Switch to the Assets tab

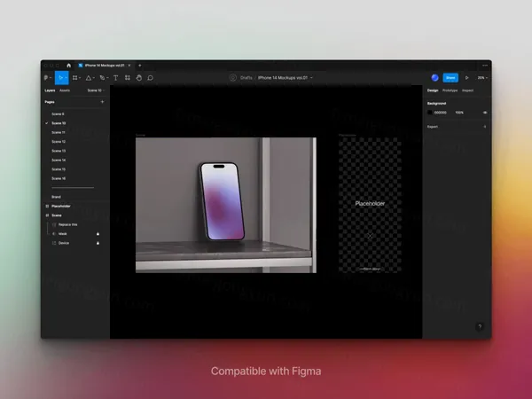(x=65, y=90)
